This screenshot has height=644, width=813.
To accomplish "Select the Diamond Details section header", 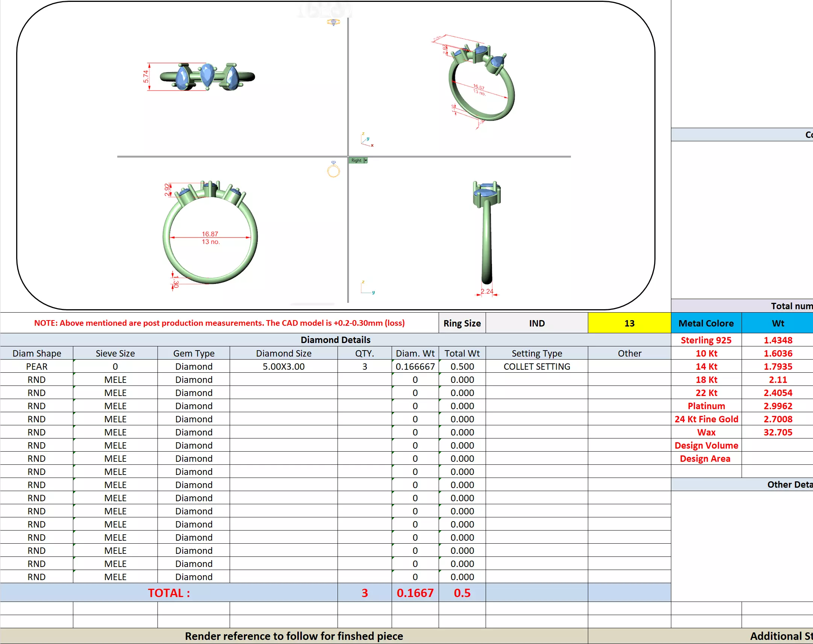I will tap(335, 340).
